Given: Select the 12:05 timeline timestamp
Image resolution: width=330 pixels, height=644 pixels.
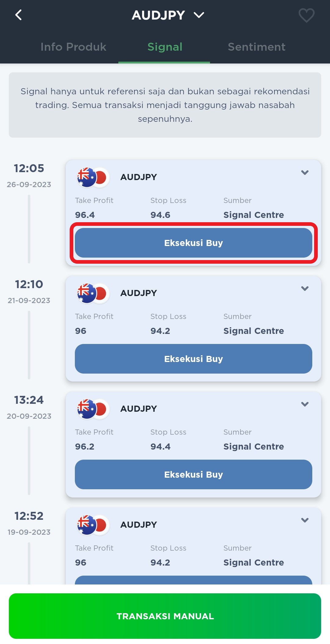Looking at the screenshot, I should pos(29,168).
